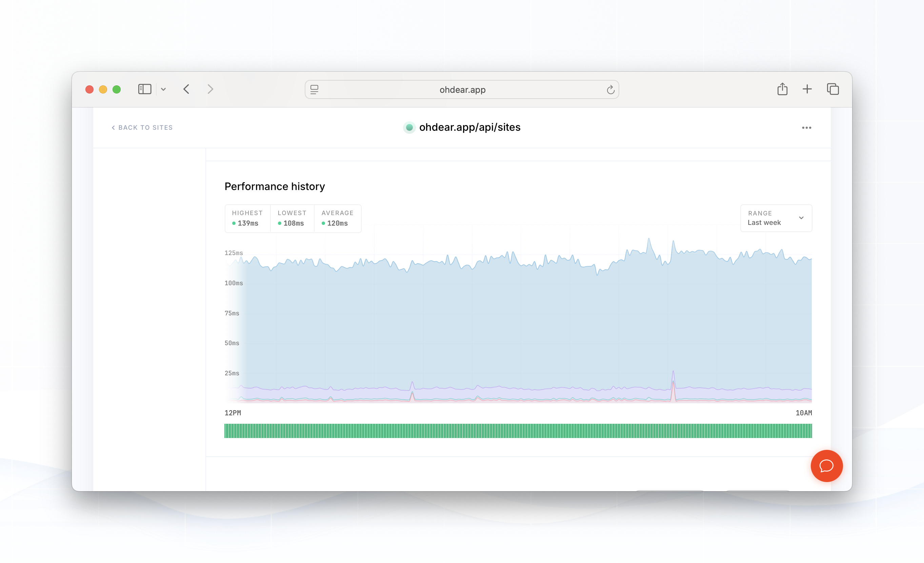Add a new tab with plus icon

tap(807, 89)
